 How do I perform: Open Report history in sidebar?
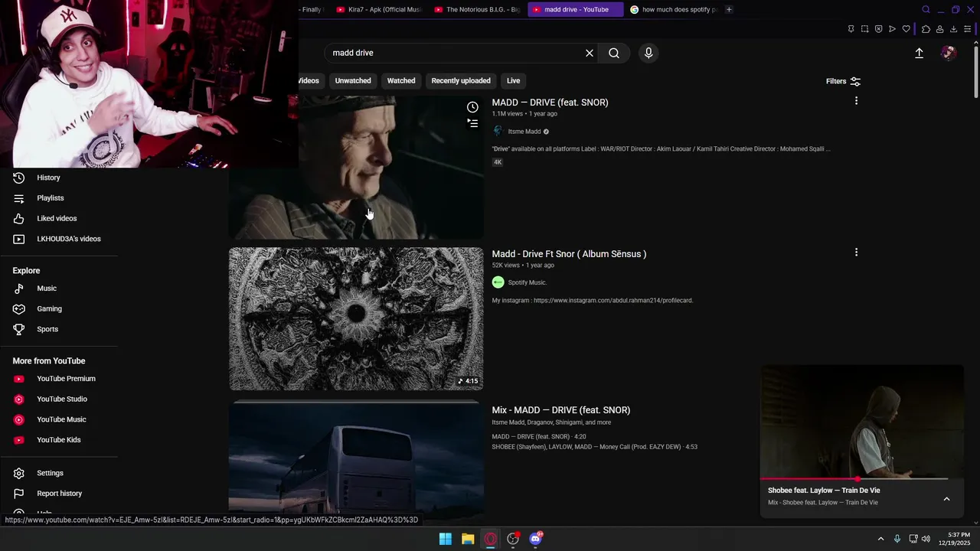tap(59, 494)
